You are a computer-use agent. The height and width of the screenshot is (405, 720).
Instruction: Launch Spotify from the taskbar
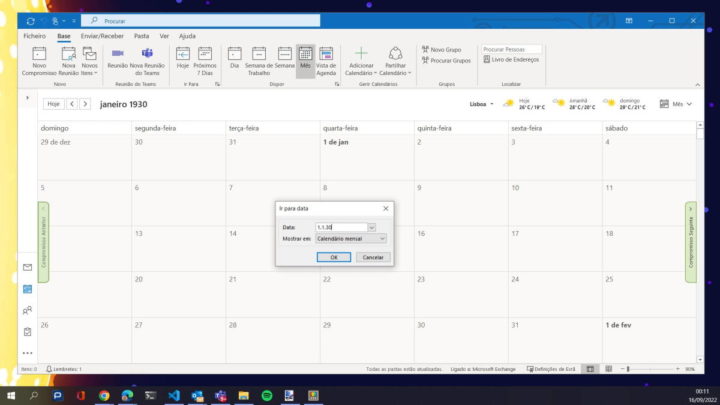[266, 395]
